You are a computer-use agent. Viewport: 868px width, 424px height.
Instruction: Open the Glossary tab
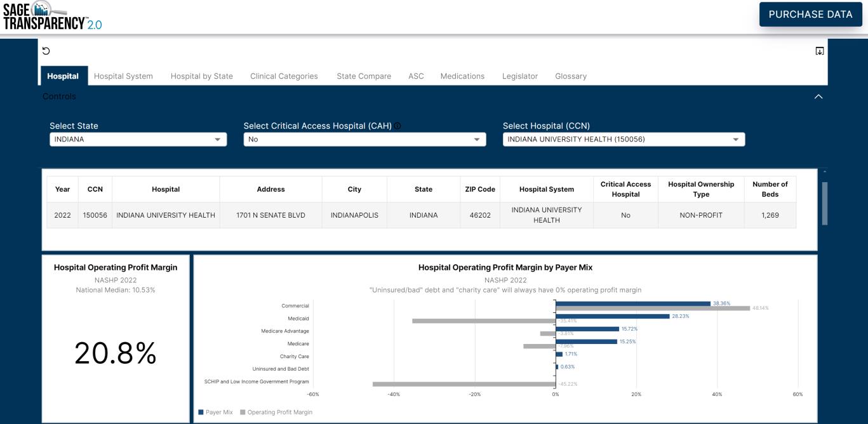(570, 75)
